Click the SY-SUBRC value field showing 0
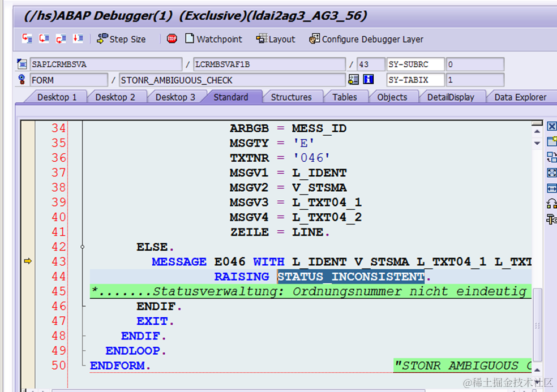Viewport: 557px width, 392px height. pos(475,64)
